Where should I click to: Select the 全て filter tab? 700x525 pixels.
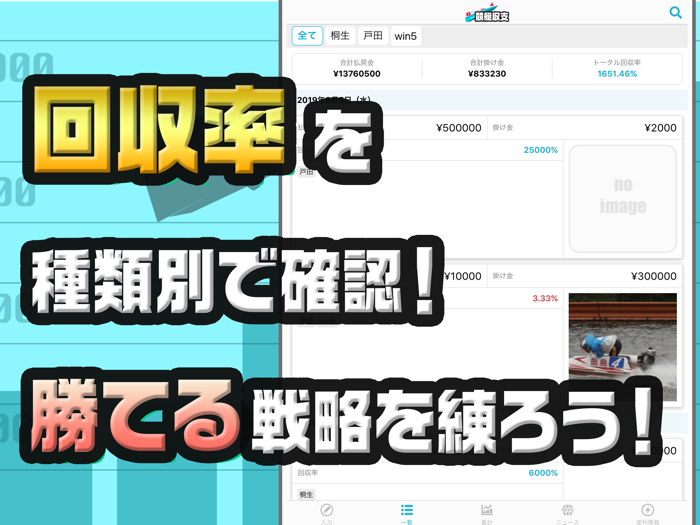[307, 36]
